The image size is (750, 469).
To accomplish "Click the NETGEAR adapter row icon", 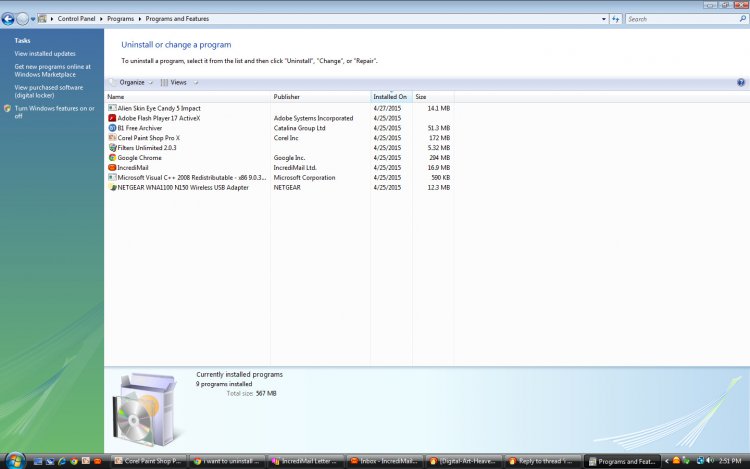I will tap(112, 187).
